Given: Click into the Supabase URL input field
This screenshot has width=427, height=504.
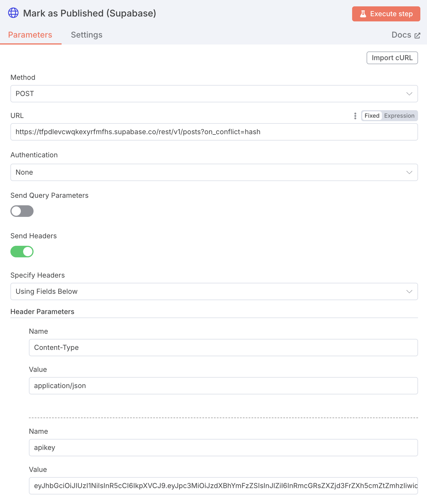Looking at the screenshot, I should point(214,132).
